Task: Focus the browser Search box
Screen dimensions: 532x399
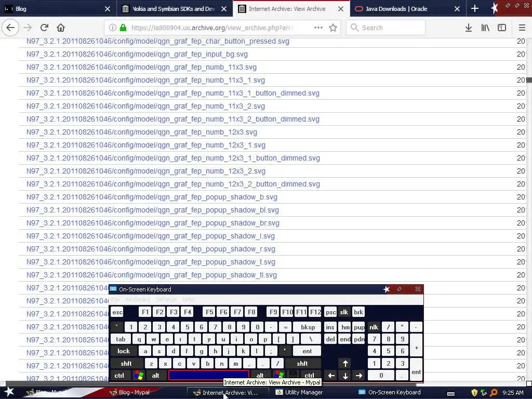Action: [386, 28]
